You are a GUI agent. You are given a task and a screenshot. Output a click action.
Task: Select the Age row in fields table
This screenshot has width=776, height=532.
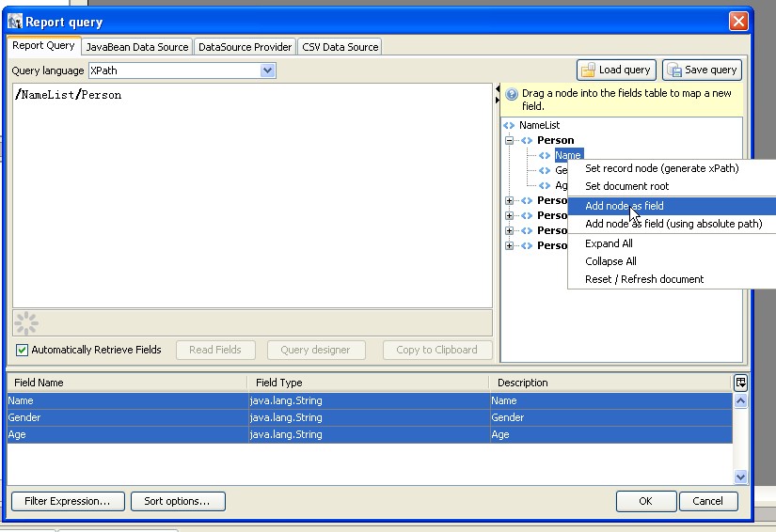pos(370,434)
